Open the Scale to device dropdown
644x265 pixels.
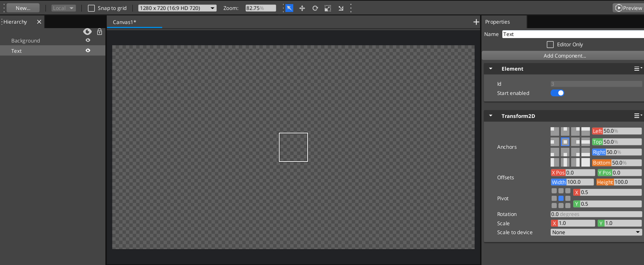click(596, 232)
